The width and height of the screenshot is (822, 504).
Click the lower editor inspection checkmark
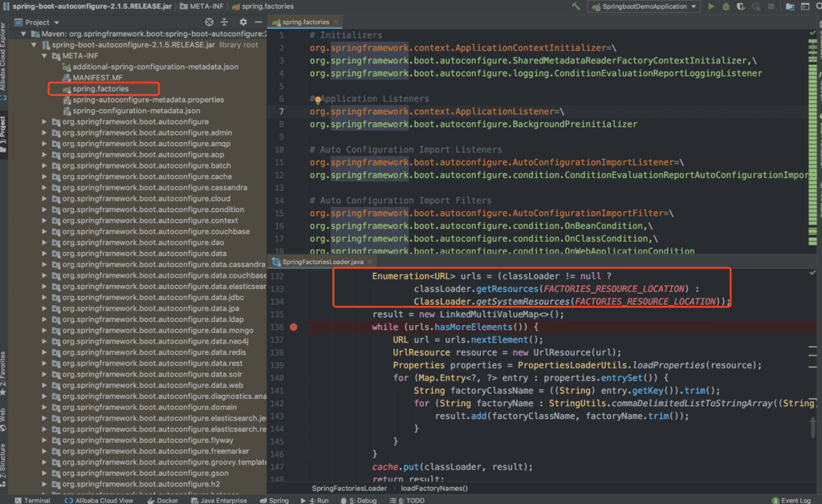coord(812,272)
